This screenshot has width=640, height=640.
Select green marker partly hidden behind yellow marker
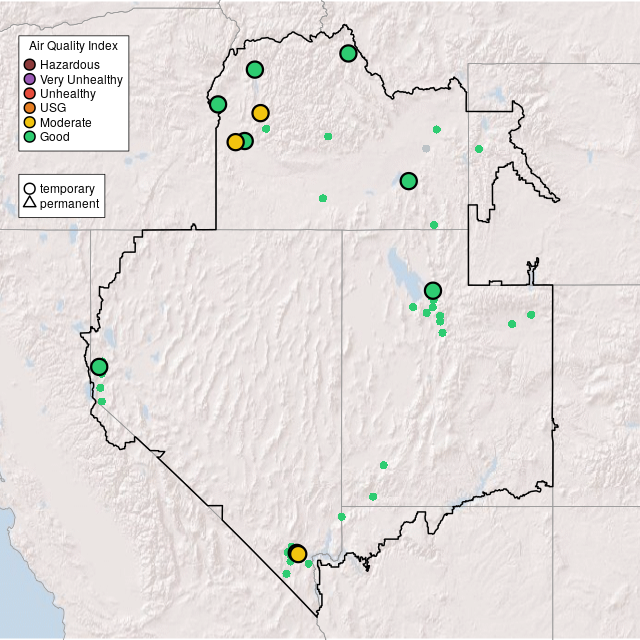coord(247,141)
